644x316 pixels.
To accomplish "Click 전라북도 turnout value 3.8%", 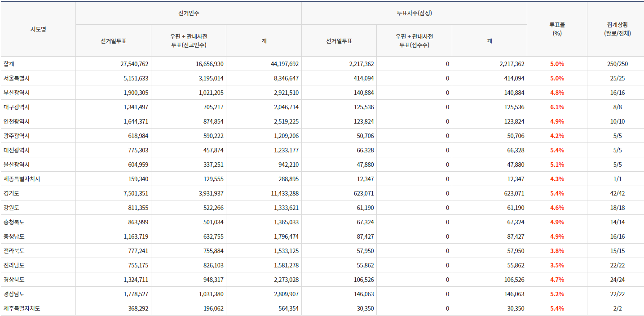I will click(x=557, y=251).
